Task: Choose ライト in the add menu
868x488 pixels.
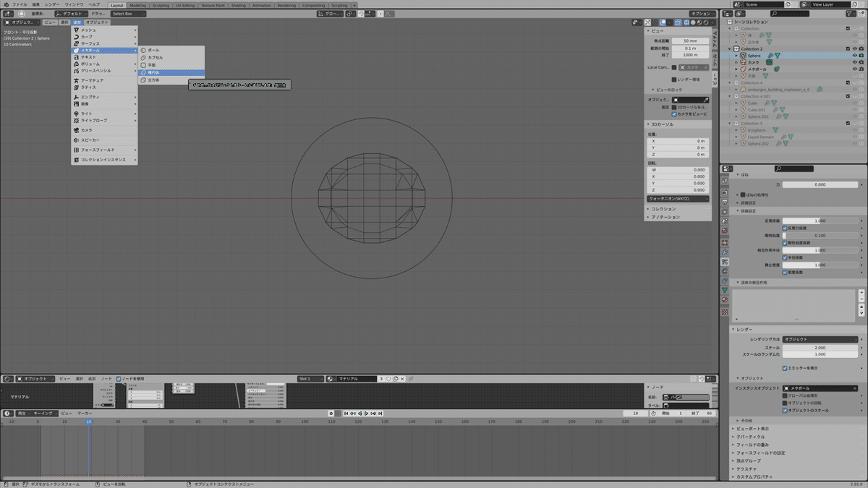Action: tap(104, 114)
